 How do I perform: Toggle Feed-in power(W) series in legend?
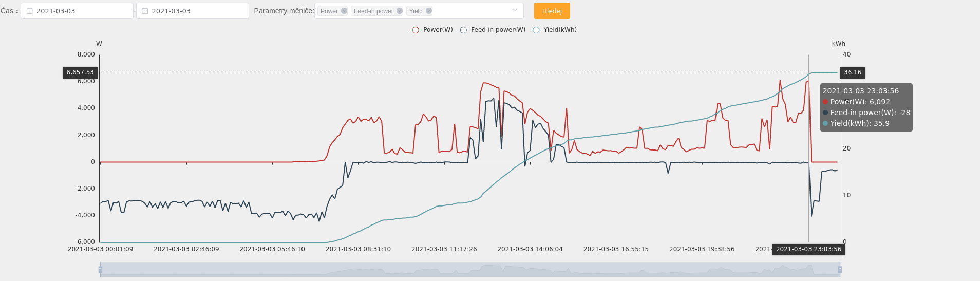(492, 30)
